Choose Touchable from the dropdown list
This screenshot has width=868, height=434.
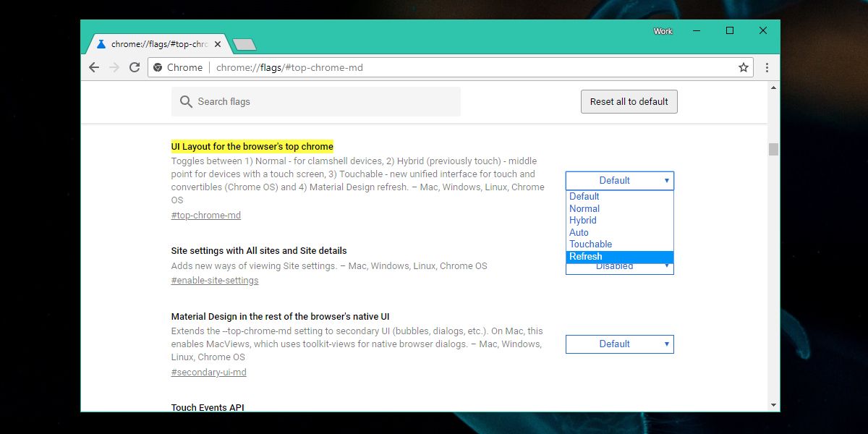point(620,244)
